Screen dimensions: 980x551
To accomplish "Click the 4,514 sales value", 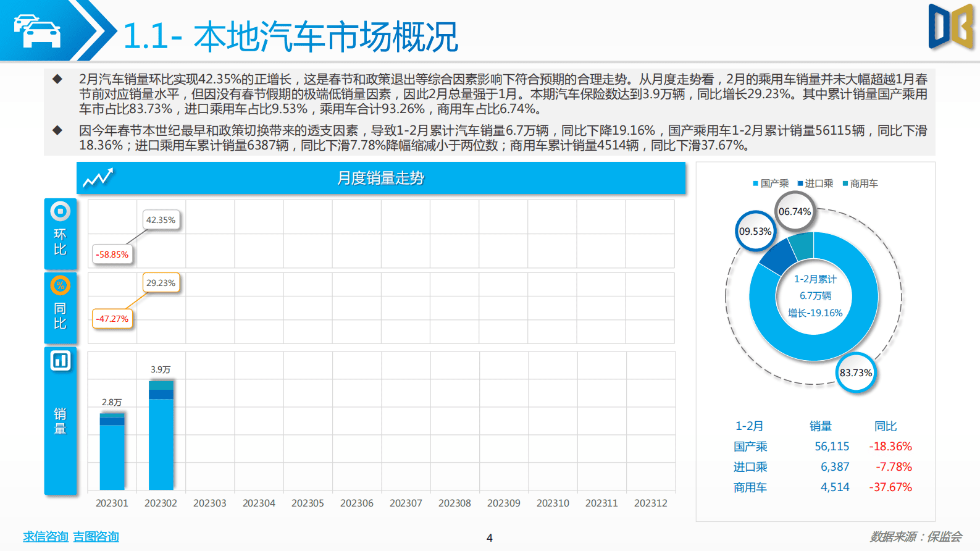I will point(835,487).
